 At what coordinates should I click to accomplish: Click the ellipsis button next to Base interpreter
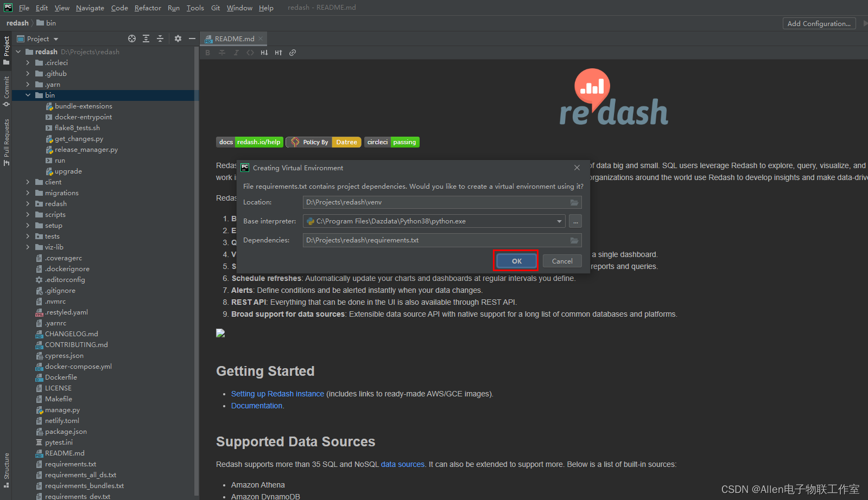point(575,221)
